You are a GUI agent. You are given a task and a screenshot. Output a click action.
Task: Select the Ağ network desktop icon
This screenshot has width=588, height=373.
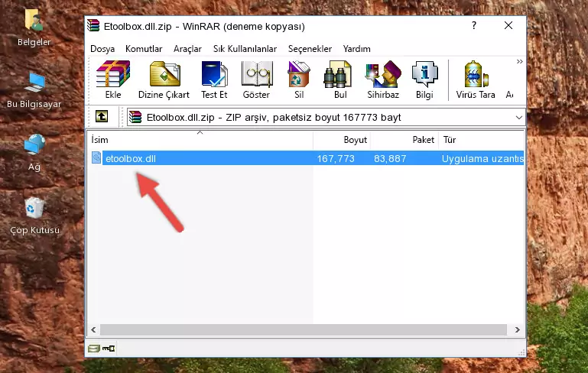(x=34, y=152)
